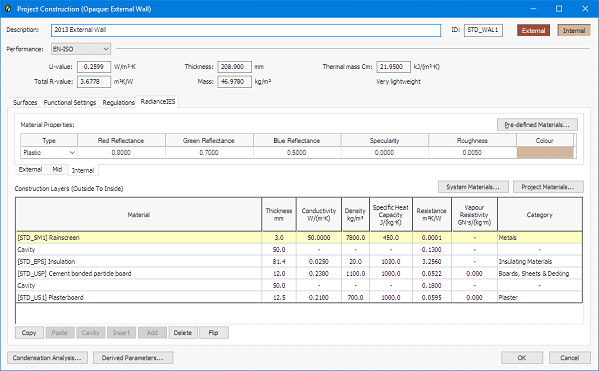
Task: Open System Materials dialog
Action: click(x=473, y=187)
